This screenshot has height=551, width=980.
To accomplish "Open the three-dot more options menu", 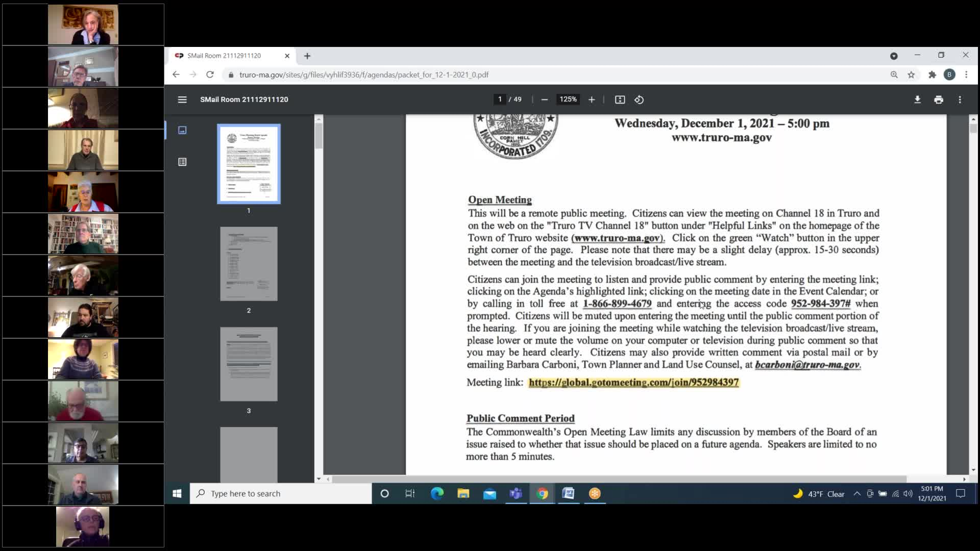I will click(960, 99).
